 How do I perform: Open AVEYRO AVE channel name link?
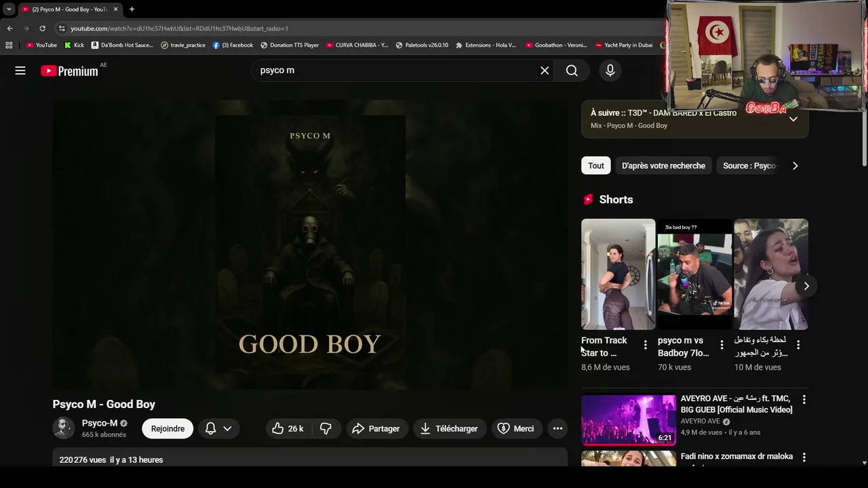701,422
